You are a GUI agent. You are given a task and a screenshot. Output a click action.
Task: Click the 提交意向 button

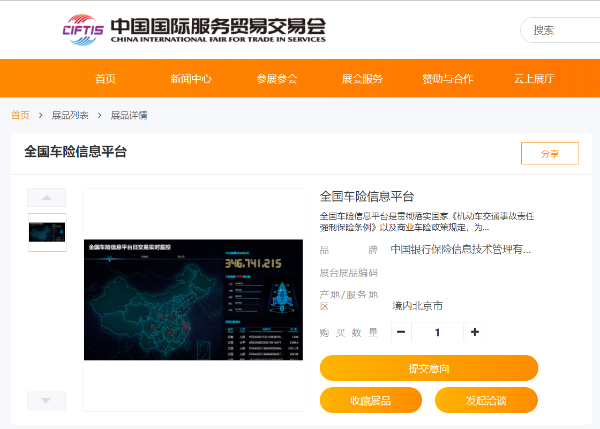429,368
